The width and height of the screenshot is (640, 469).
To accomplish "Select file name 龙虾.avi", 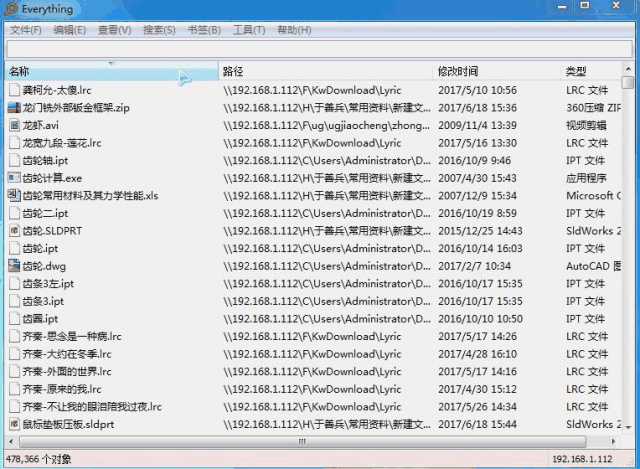I will [x=41, y=125].
